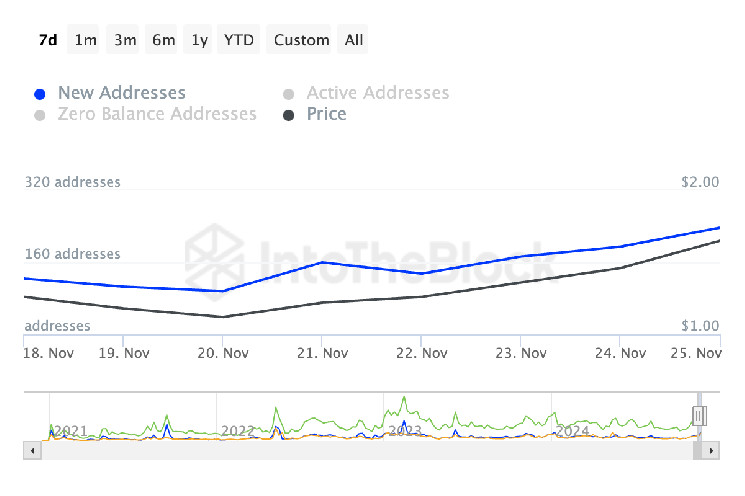Select the 7d time range
This screenshot has width=745, height=496.
pos(48,39)
